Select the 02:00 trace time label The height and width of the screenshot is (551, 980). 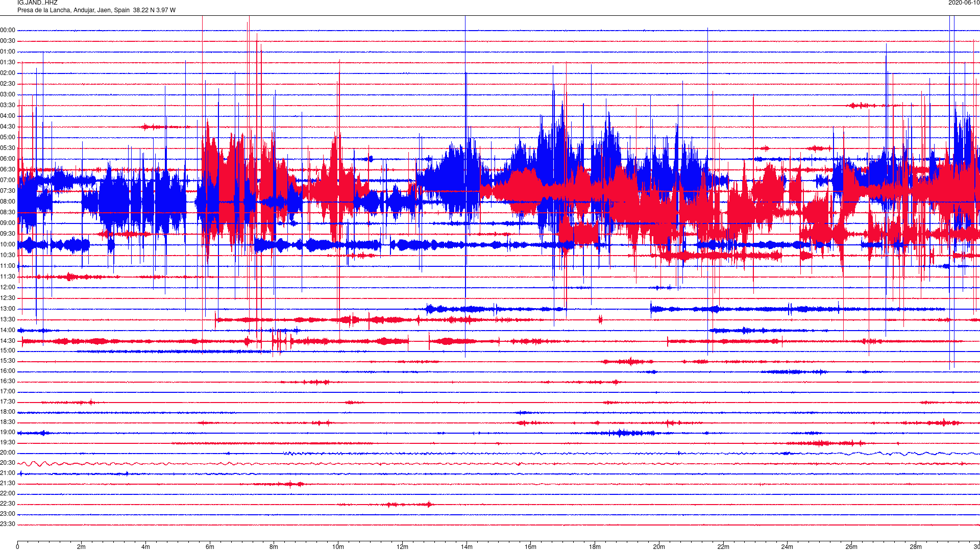tap(8, 73)
